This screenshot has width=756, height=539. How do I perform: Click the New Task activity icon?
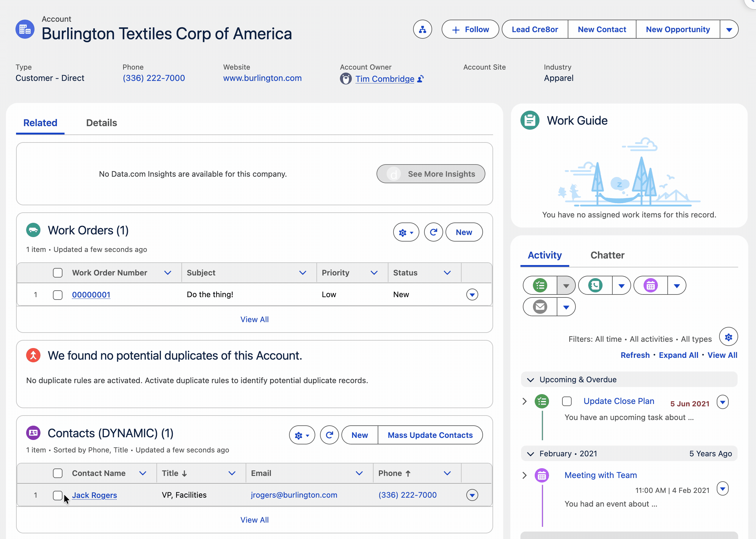(x=540, y=286)
